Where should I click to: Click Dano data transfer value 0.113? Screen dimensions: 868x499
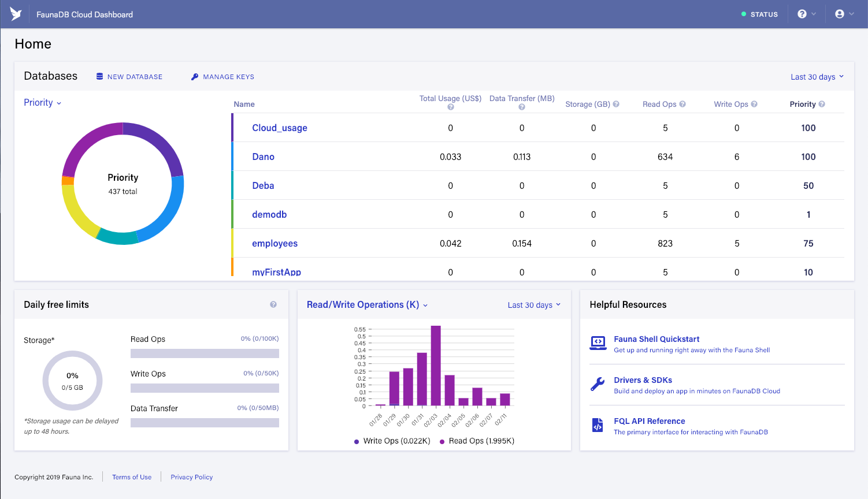click(x=522, y=157)
